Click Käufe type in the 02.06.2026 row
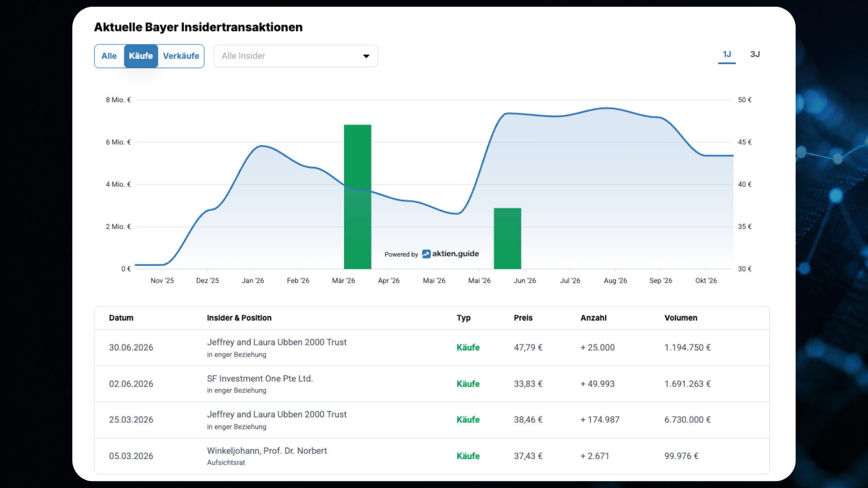The height and width of the screenshot is (488, 868). coord(468,384)
